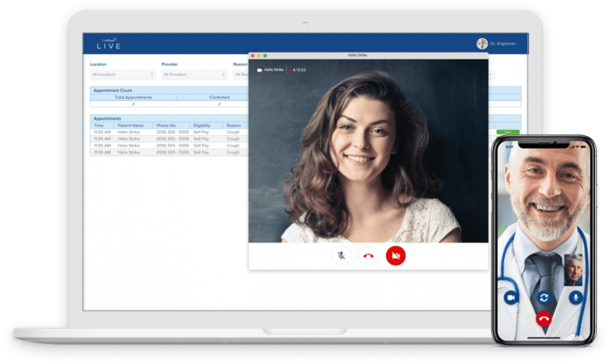Tap the microphone button on the phone
The height and width of the screenshot is (364, 611).
click(x=576, y=296)
